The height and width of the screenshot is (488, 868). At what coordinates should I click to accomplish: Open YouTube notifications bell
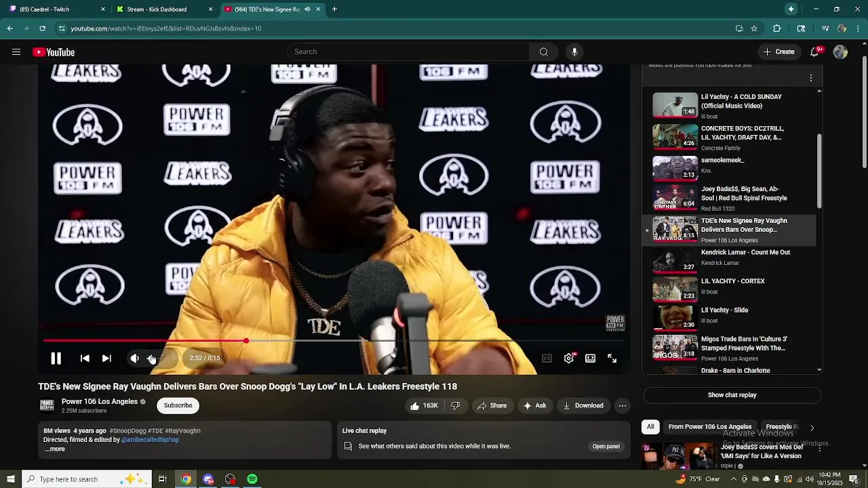pyautogui.click(x=816, y=52)
